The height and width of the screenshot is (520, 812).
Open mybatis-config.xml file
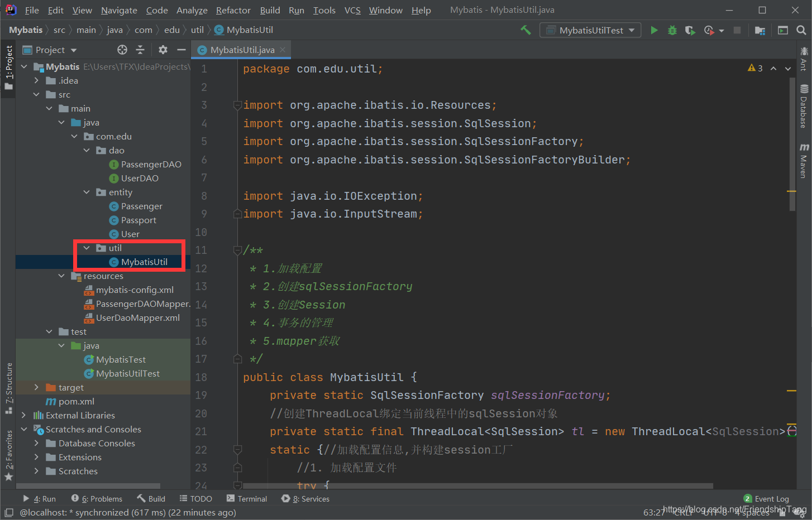(x=128, y=290)
